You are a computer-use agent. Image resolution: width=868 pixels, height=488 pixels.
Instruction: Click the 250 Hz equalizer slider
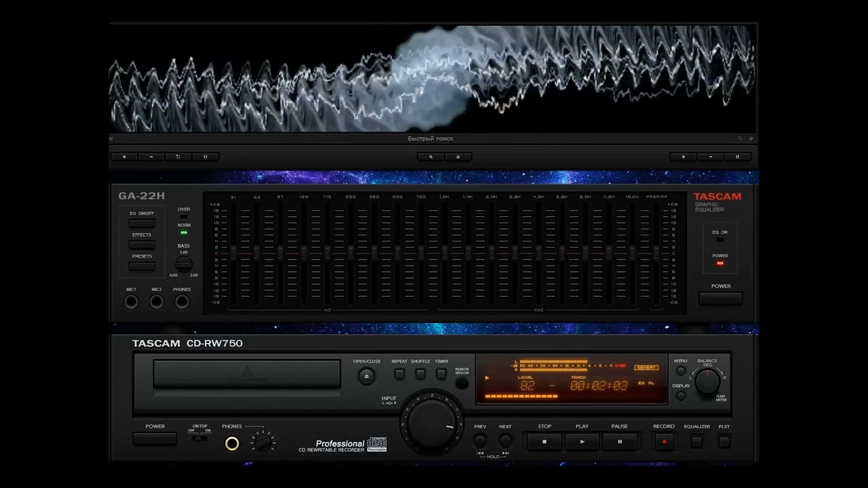pos(351,254)
